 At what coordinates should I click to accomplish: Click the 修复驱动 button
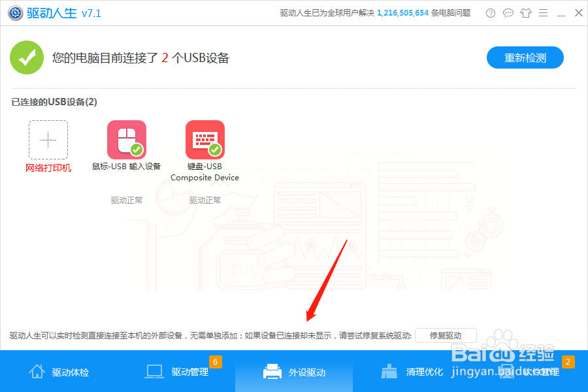(446, 335)
